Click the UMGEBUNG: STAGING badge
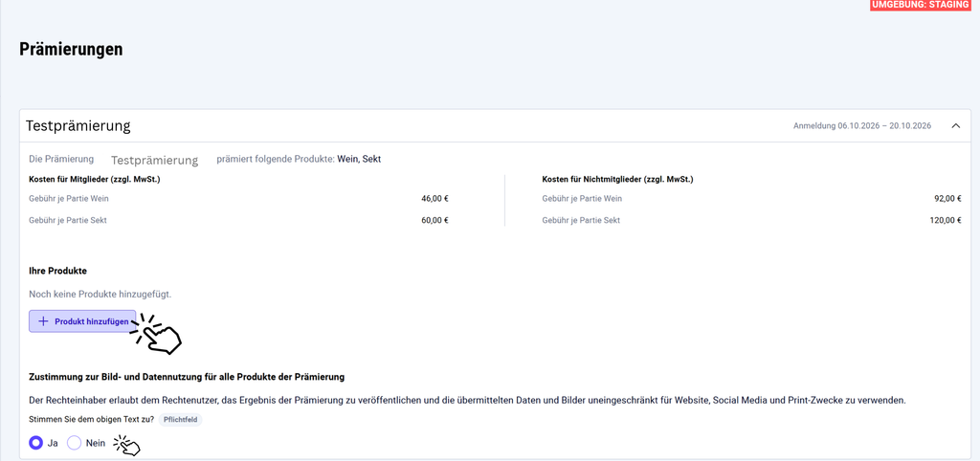The image size is (980, 461). click(924, 5)
